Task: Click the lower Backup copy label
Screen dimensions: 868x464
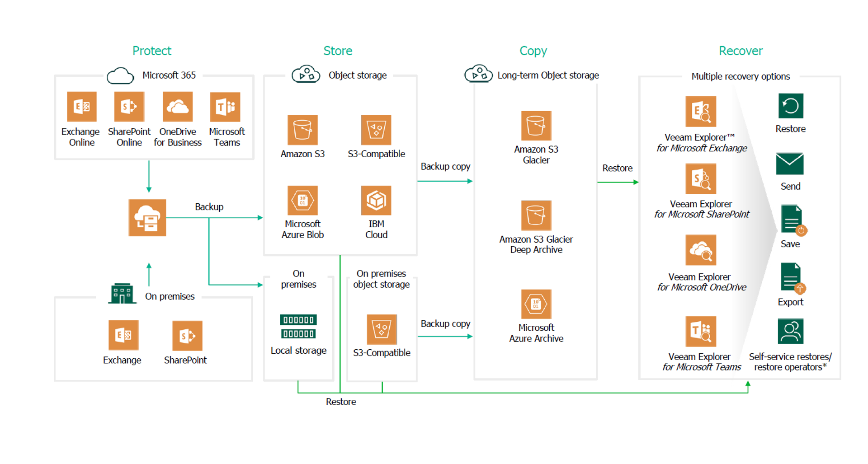Action: (445, 324)
